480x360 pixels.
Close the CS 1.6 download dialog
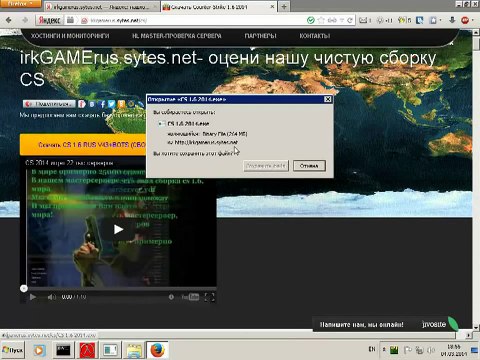point(328,99)
